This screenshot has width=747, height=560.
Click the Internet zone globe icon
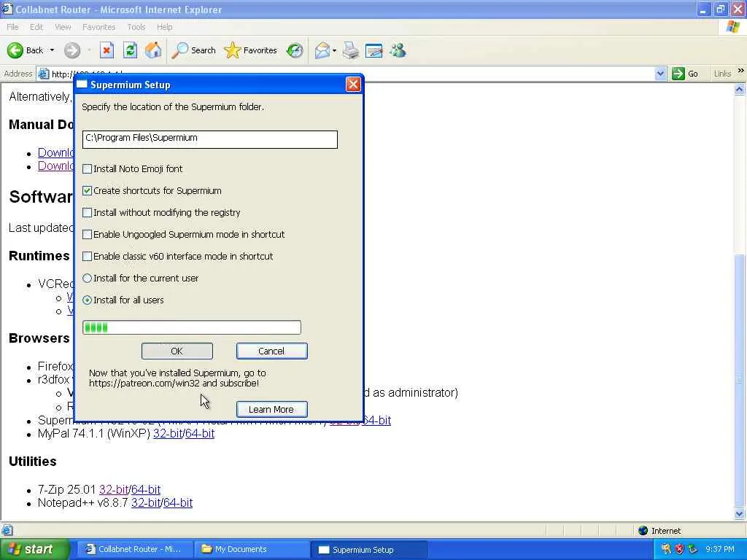643,530
